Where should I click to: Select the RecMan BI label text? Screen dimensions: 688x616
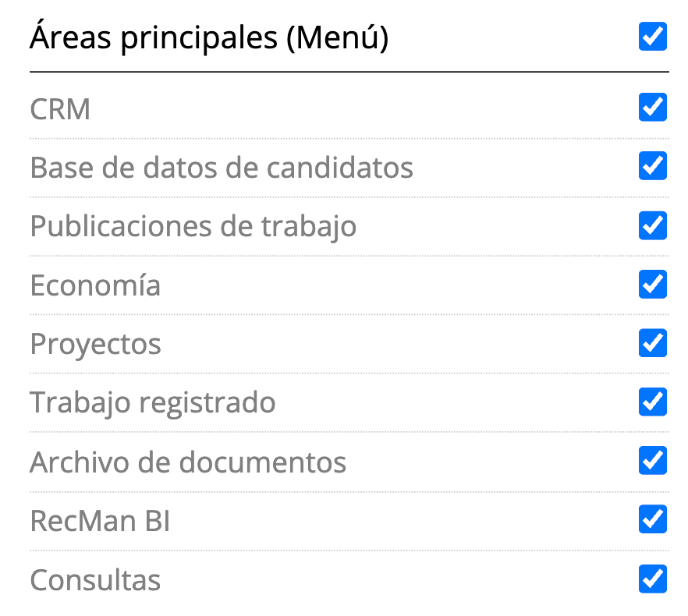(100, 520)
